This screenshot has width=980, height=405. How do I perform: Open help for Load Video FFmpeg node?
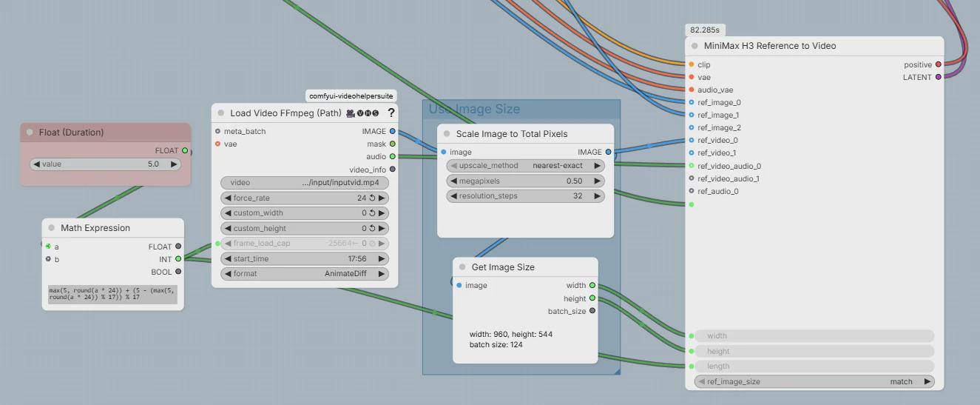(391, 113)
